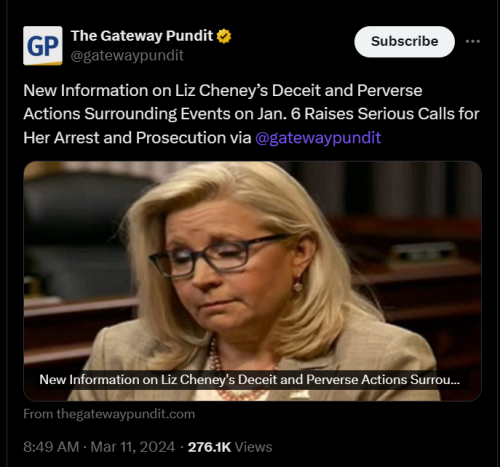Image resolution: width=500 pixels, height=467 pixels.
Task: Open the article preview photo card
Action: pos(252,281)
